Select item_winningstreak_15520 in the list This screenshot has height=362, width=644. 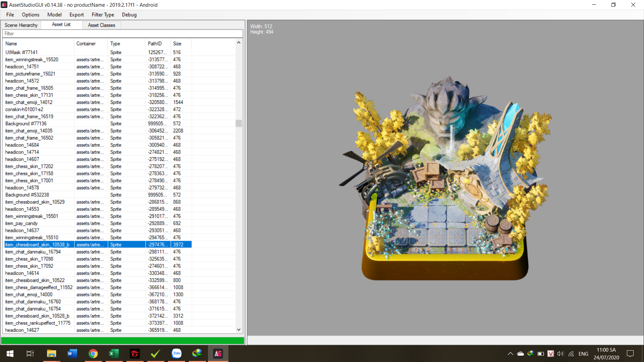click(x=98, y=59)
